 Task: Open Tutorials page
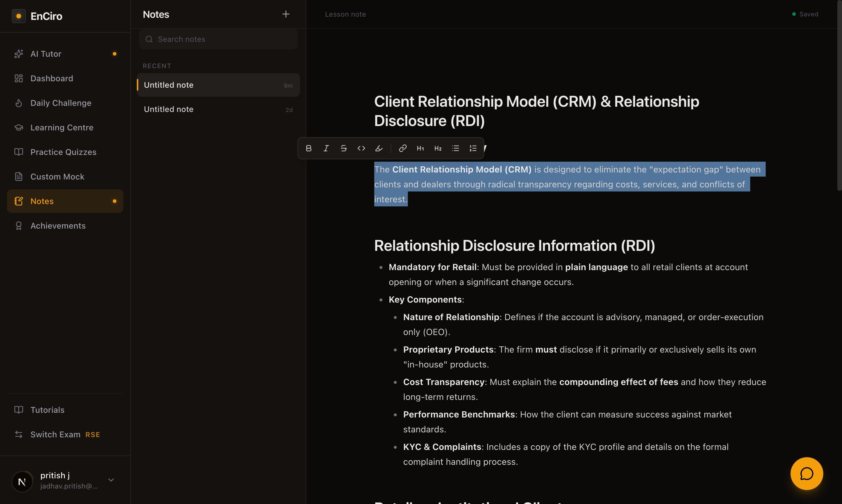click(x=65, y=410)
